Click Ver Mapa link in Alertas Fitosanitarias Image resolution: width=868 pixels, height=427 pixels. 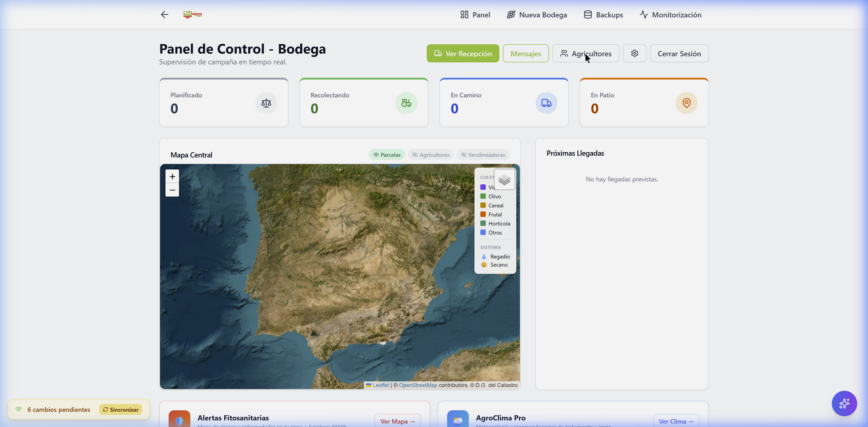(397, 421)
